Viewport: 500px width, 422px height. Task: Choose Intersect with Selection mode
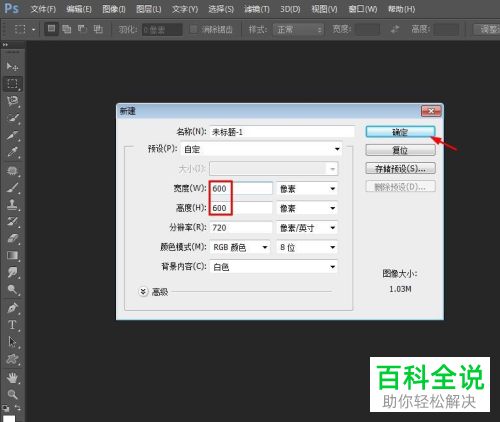(x=98, y=29)
